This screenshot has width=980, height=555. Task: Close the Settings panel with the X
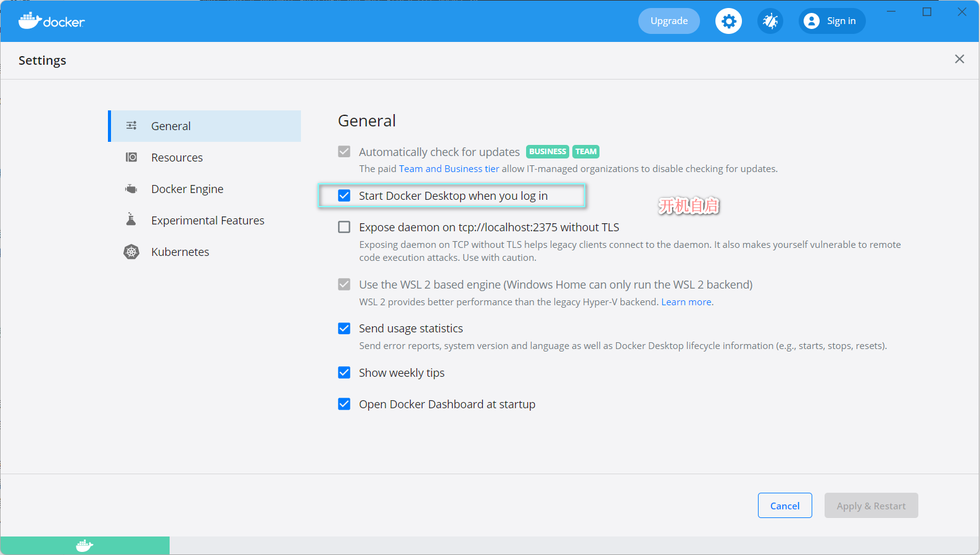point(959,59)
